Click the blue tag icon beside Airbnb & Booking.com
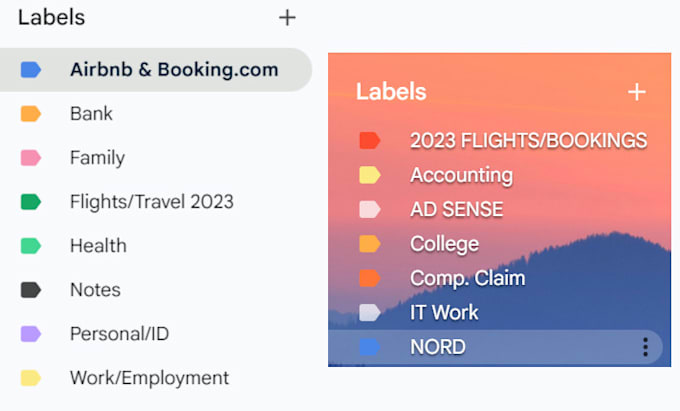680x411 pixels. point(31,70)
